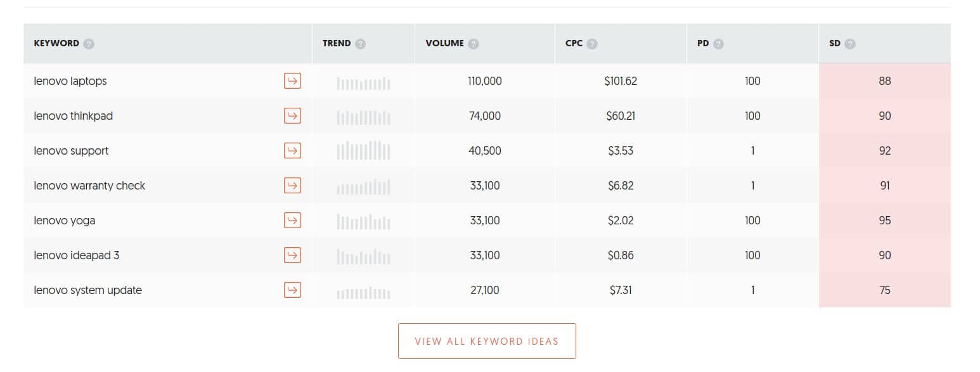Click trend sparkline for lenovo ideapad 3
Viewport: 980px width, 372px height.
tap(363, 256)
